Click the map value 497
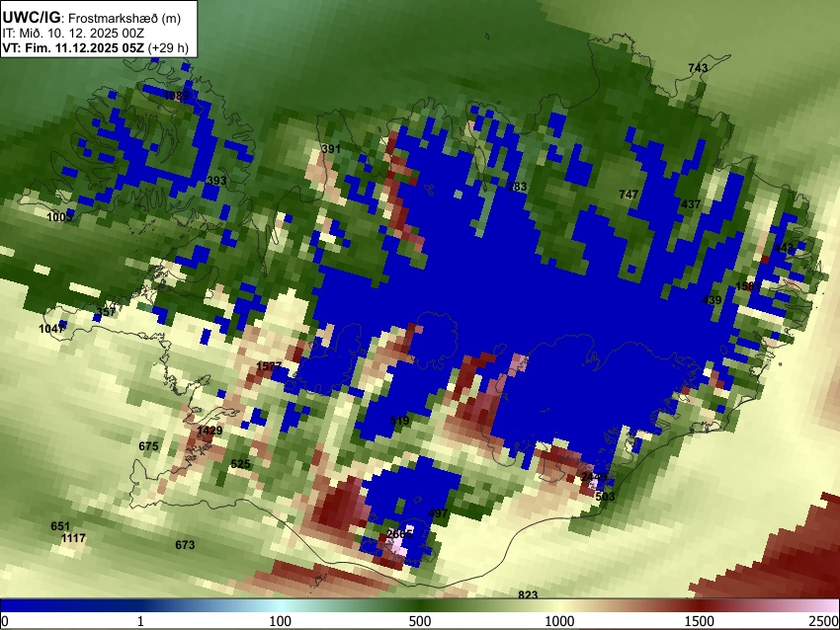This screenshot has width=840, height=630. point(438,513)
